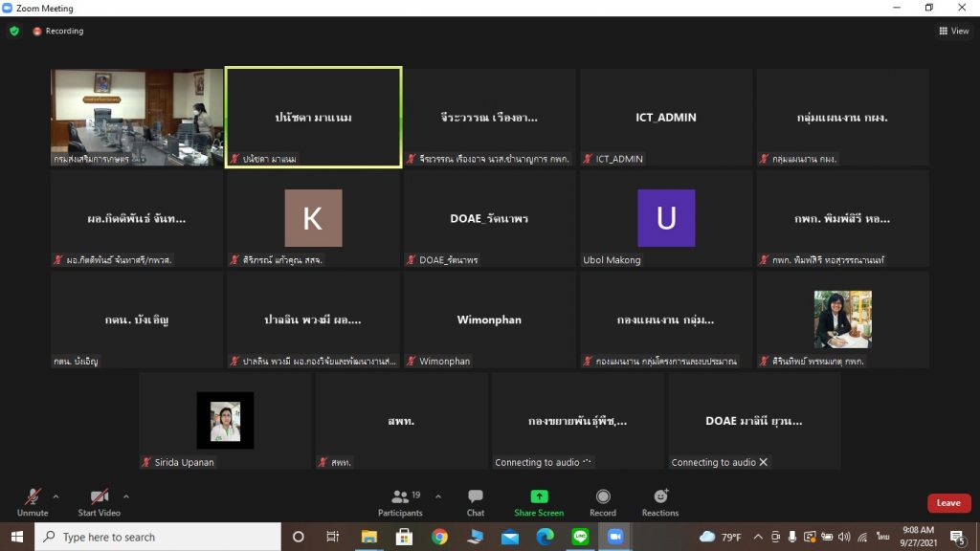980x551 pixels.
Task: Select Sirida Upanan's profile picture tile
Action: tap(226, 421)
